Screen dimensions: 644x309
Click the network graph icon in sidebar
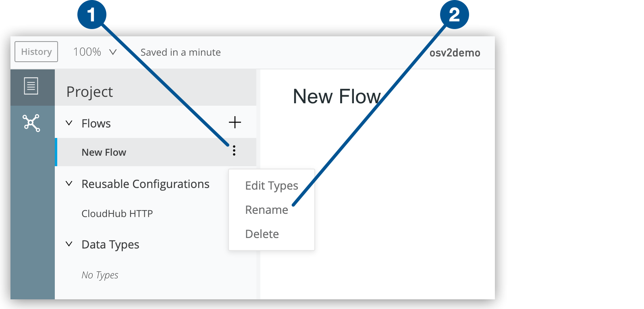(x=31, y=123)
